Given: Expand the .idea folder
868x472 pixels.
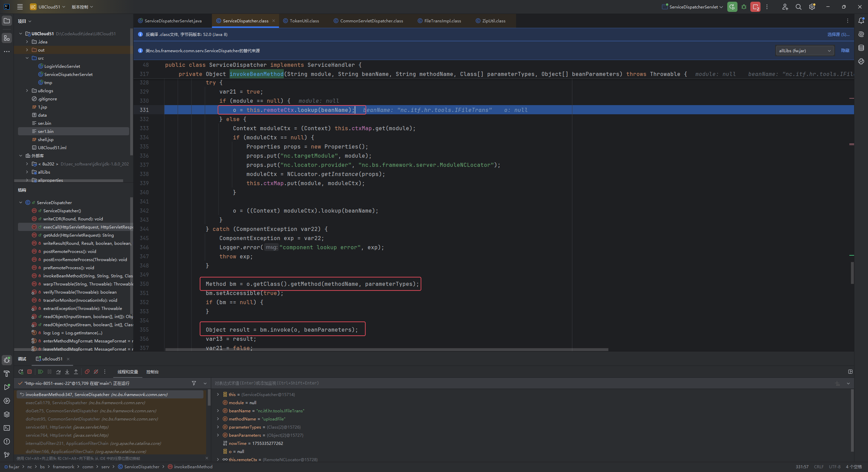Looking at the screenshot, I should tap(27, 42).
